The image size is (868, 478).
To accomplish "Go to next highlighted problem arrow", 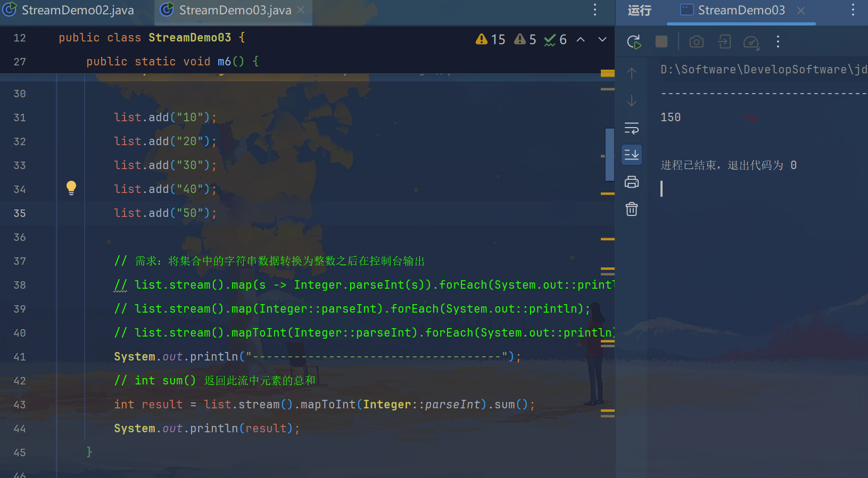I will click(x=602, y=39).
